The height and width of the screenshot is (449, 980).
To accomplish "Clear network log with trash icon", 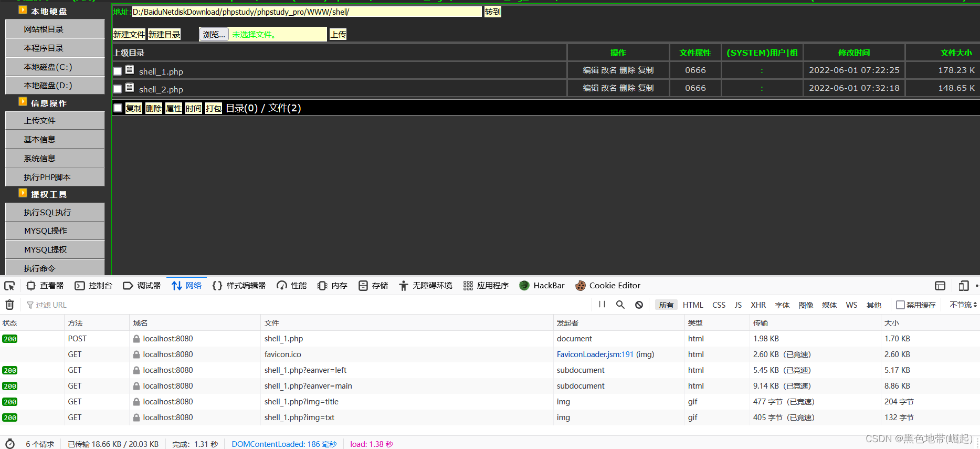I will [x=9, y=305].
